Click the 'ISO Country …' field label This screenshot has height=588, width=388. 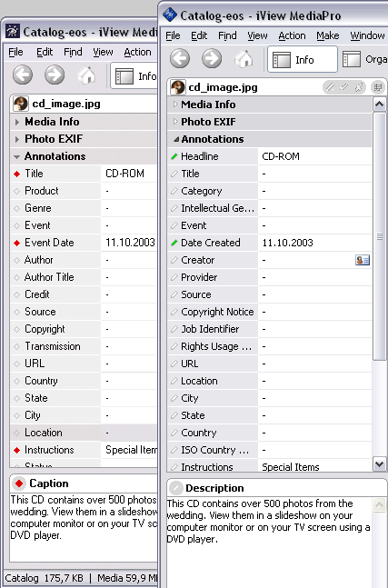click(x=214, y=450)
